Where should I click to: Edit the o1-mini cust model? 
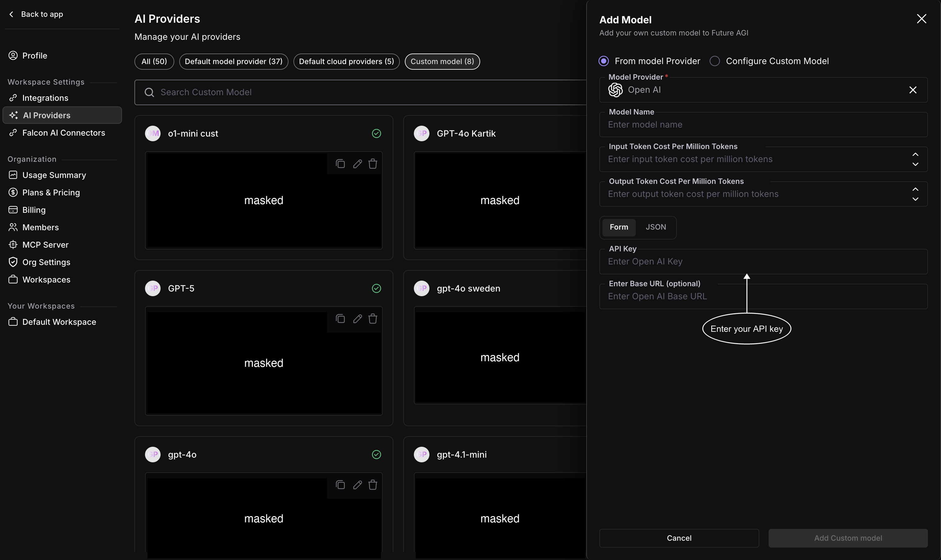tap(358, 164)
